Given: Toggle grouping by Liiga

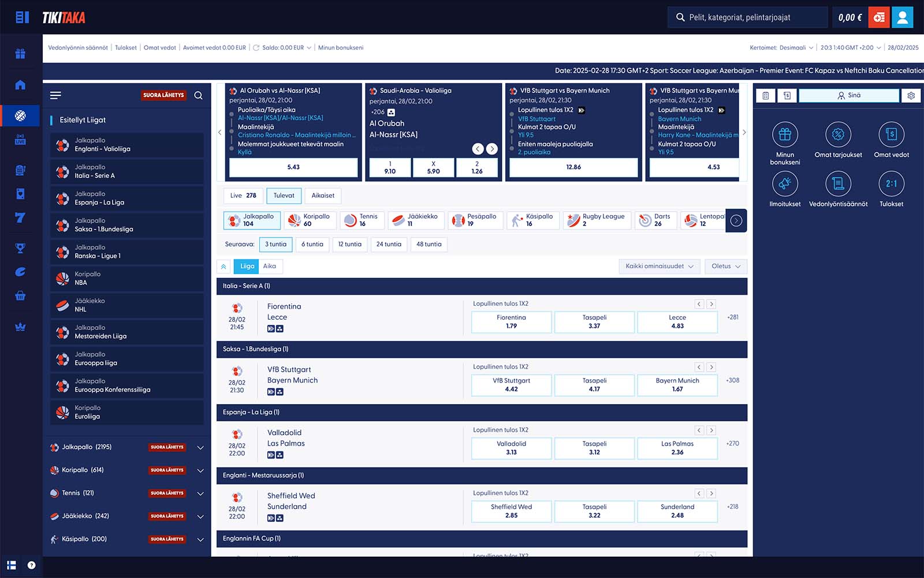Looking at the screenshot, I should (247, 266).
